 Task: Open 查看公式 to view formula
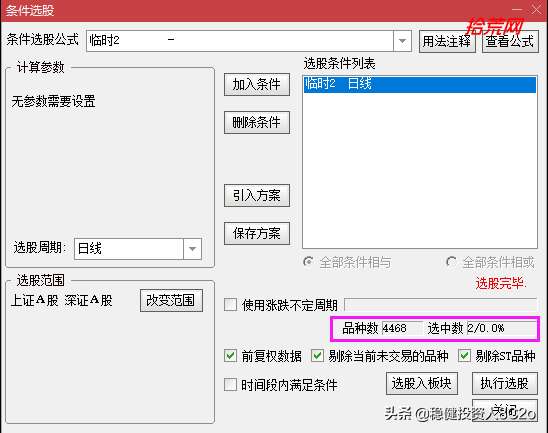pyautogui.click(x=510, y=42)
